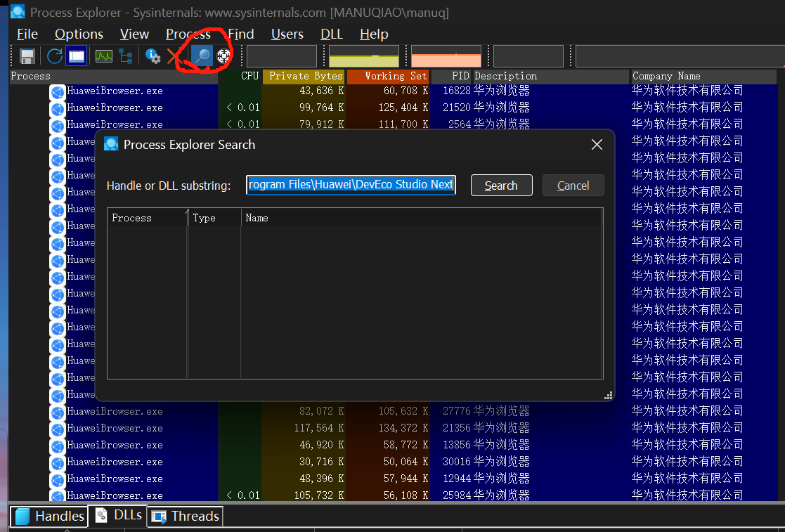Click the working set value 105,632 K
This screenshot has height=532, width=785.
tap(403, 411)
